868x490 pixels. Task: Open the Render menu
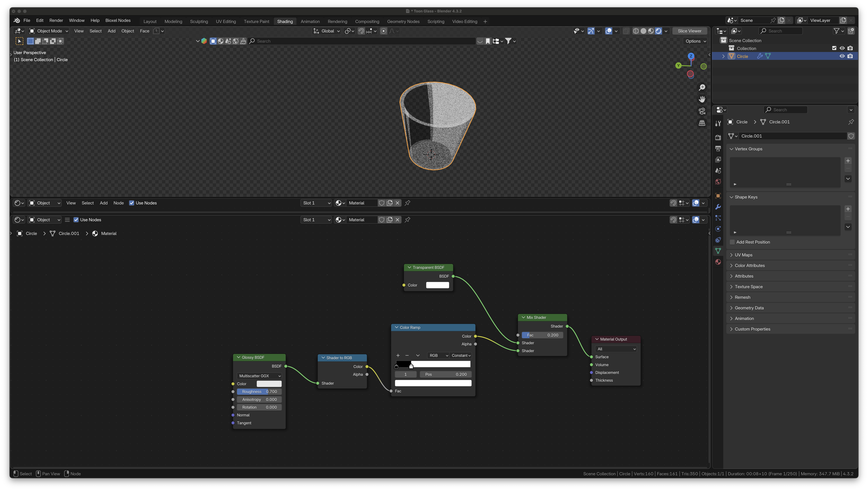tap(56, 21)
